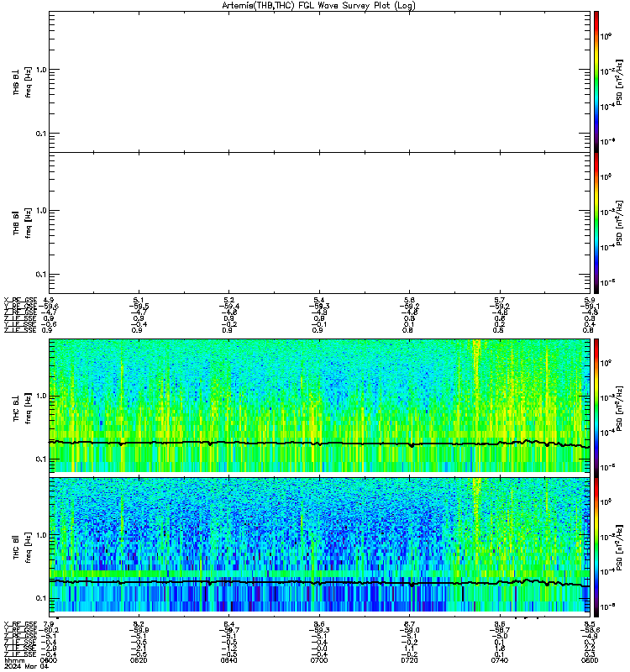Click the plot title 'Artemis(THB,THC) FGL Wave Survey Plot'
Viewport: 630px width, 672px height.
point(319,6)
